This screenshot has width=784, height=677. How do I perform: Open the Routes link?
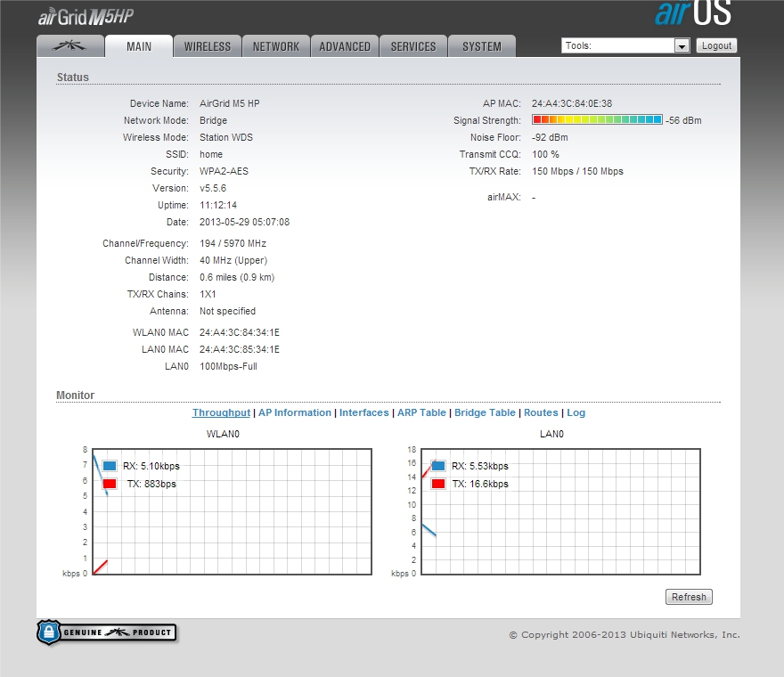541,412
